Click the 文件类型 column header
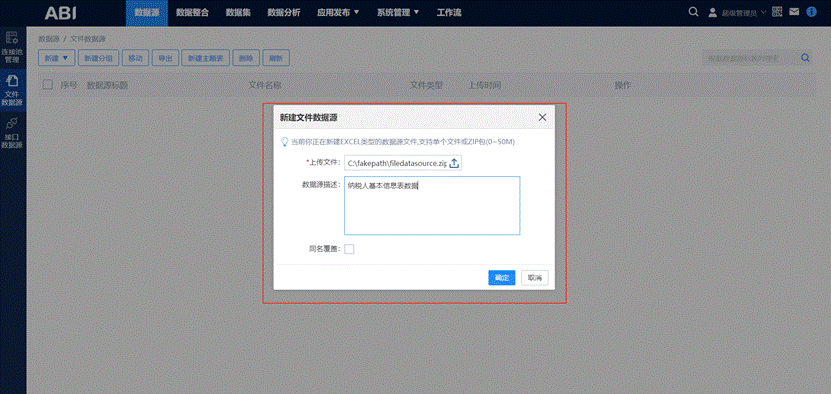Screen dimensions: 831x394 tap(427, 85)
